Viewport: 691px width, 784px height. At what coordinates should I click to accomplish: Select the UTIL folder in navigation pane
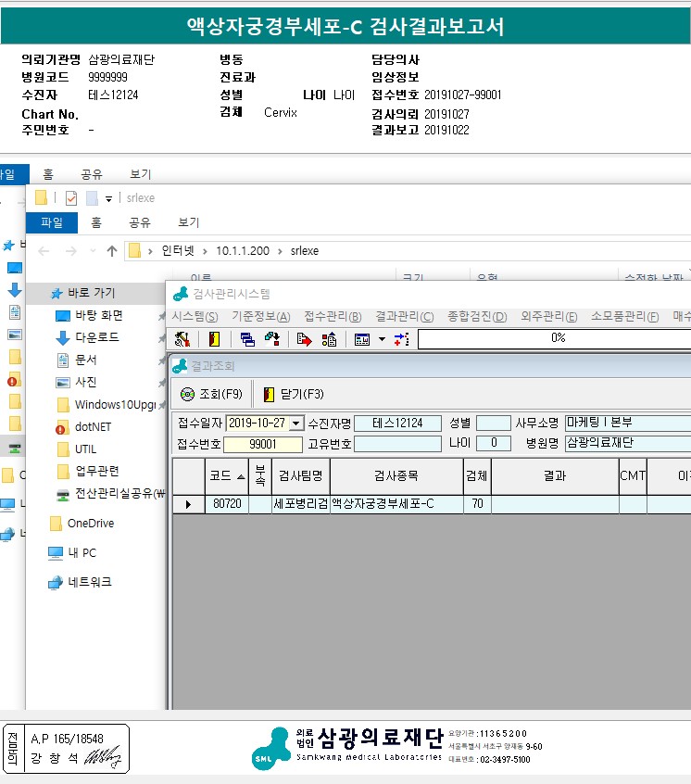click(85, 449)
